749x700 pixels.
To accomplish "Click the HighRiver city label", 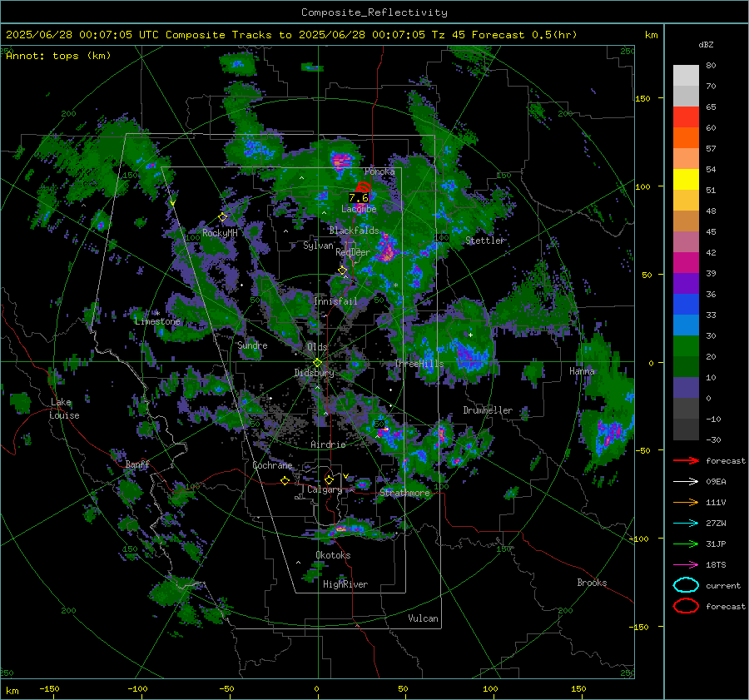I will coord(345,584).
